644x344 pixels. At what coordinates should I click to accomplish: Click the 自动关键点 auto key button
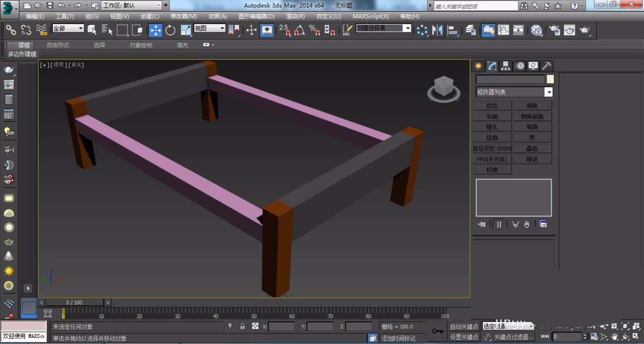(464, 327)
